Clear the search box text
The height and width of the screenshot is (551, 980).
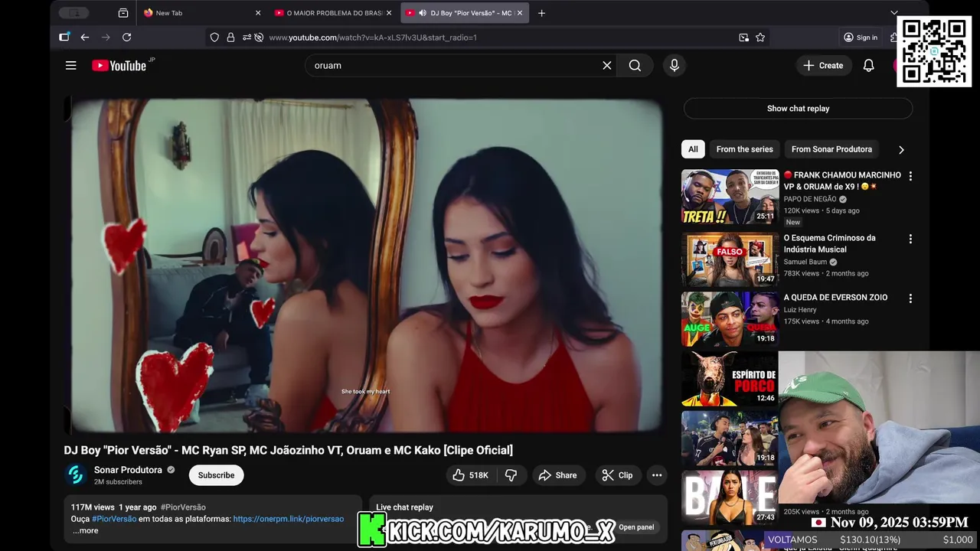pos(607,66)
